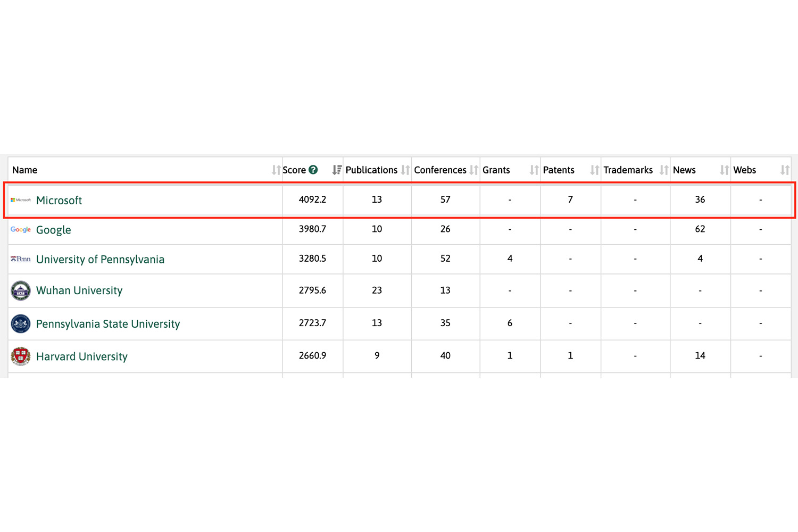Click the Patents sort arrows icon
The image size is (798, 532).
point(595,170)
